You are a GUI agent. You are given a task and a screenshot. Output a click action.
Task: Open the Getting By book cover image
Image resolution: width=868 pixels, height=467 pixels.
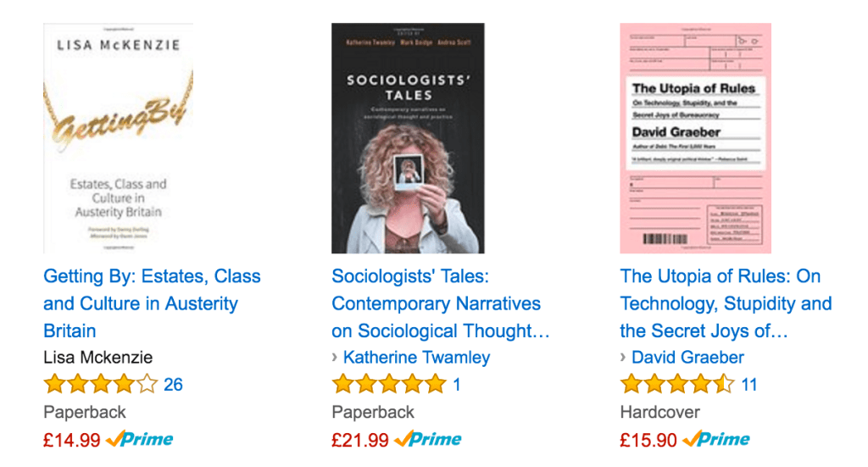coord(118,138)
